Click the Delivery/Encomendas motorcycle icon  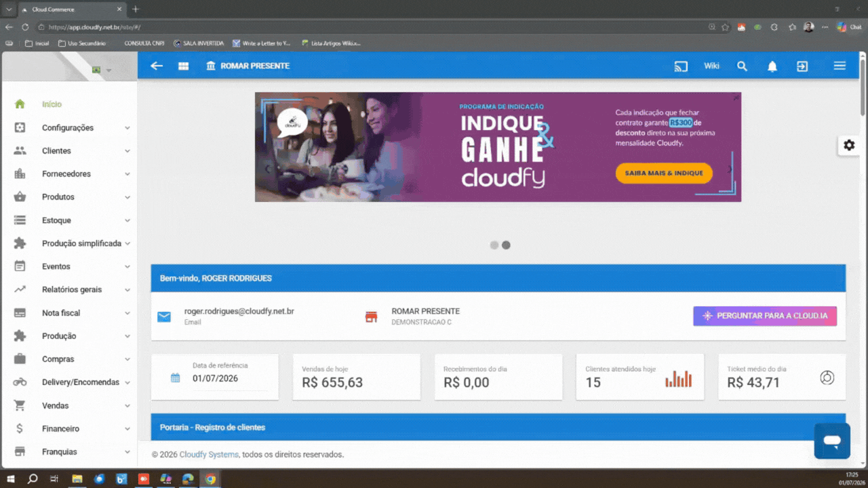tap(20, 382)
